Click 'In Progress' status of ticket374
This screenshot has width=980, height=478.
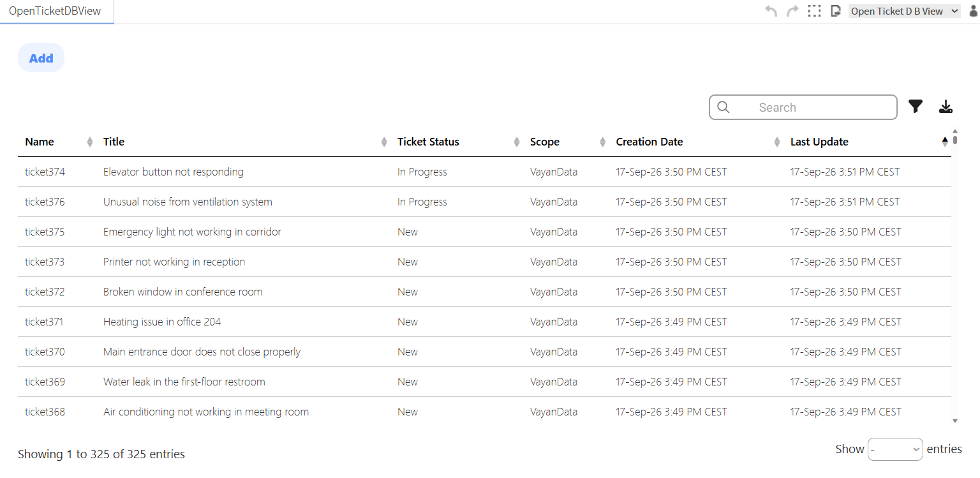422,172
